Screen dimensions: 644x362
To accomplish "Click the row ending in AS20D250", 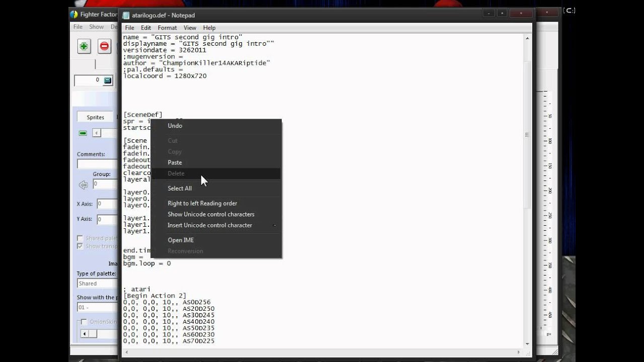I will tap(169, 309).
